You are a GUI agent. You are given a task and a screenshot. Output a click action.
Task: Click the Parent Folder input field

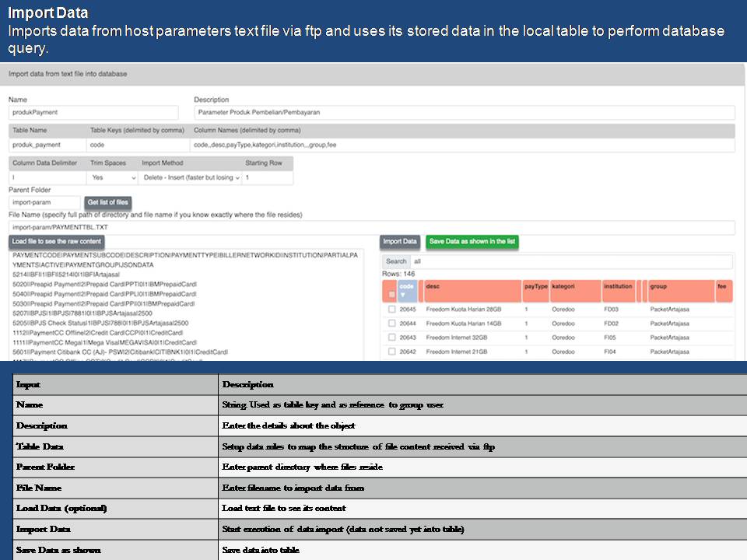44,202
